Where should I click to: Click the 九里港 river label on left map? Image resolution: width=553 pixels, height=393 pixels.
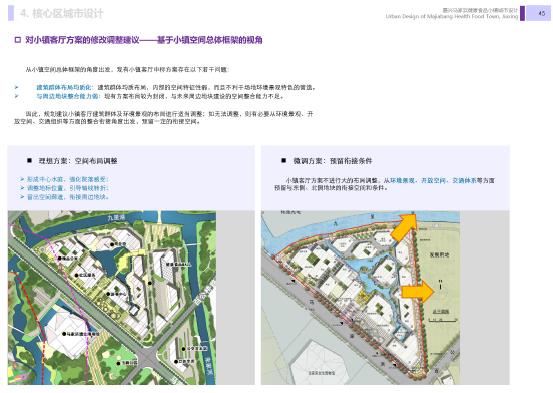[x=116, y=218]
